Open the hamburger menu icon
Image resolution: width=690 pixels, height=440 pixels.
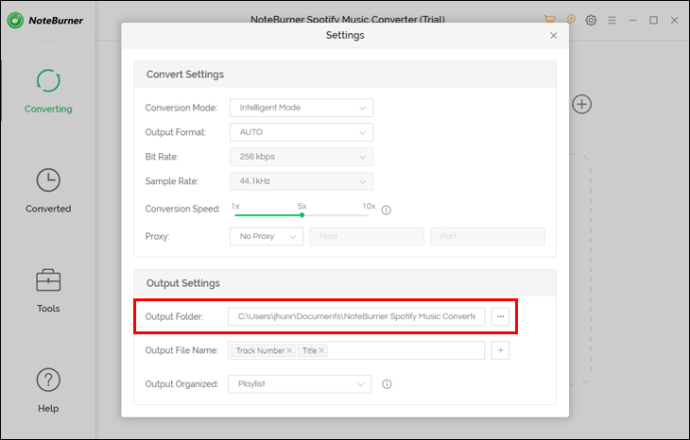612,20
